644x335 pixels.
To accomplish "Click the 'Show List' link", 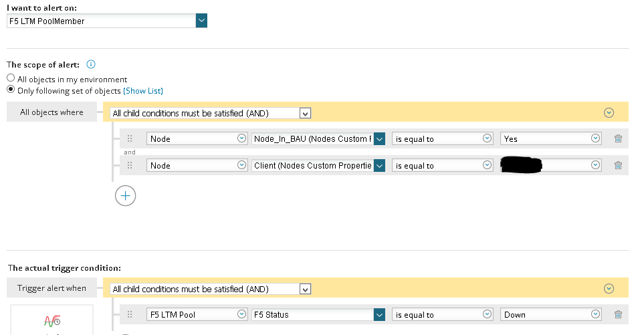I will (x=143, y=90).
